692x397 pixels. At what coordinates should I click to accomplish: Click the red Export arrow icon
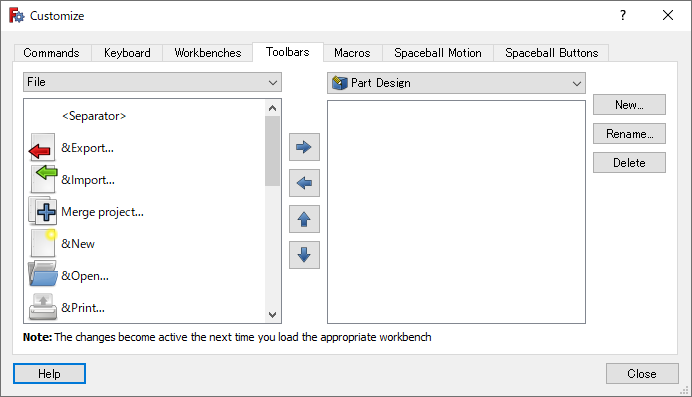click(42, 148)
